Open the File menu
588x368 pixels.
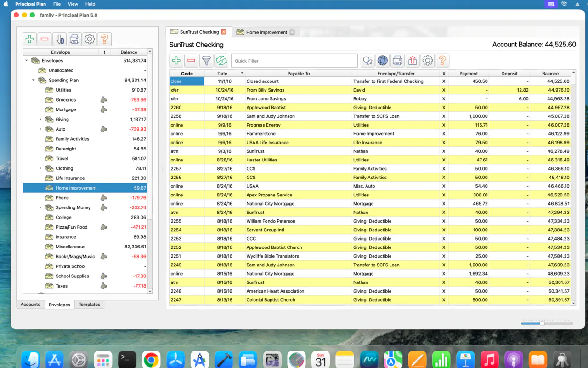coord(57,4)
